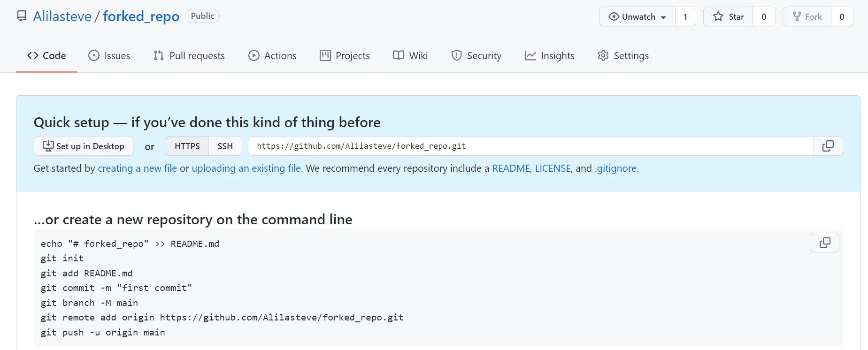Click the 'git commit -m "first commit"' line
The image size is (868, 350).
pos(116,288)
